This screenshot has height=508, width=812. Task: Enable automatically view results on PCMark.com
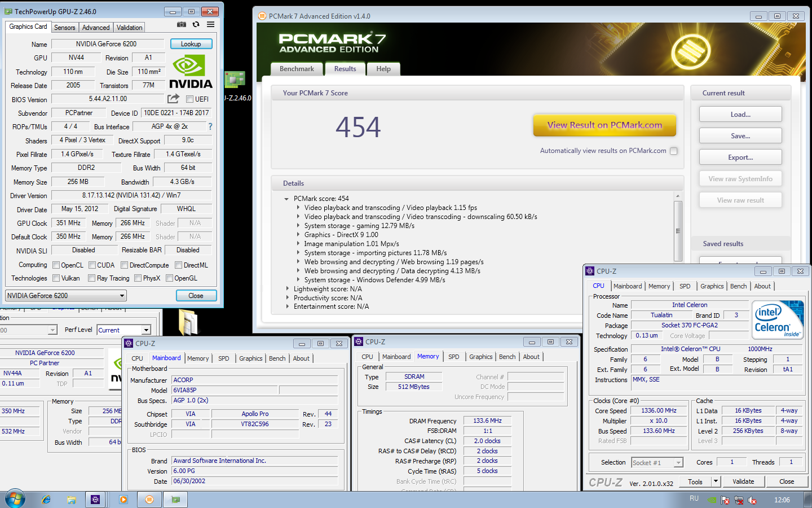(x=674, y=151)
